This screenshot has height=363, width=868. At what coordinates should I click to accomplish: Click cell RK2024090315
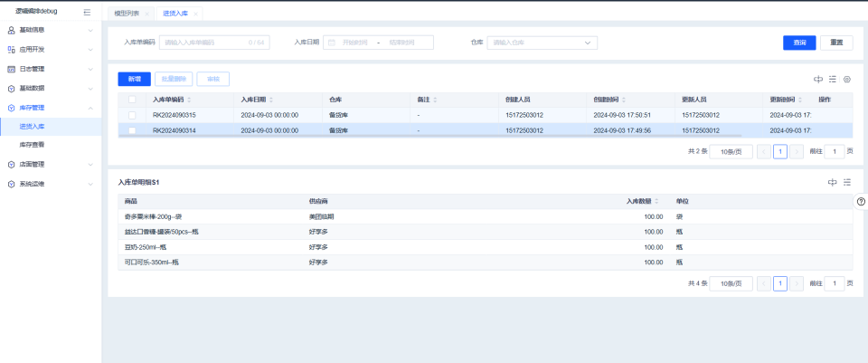(x=175, y=115)
